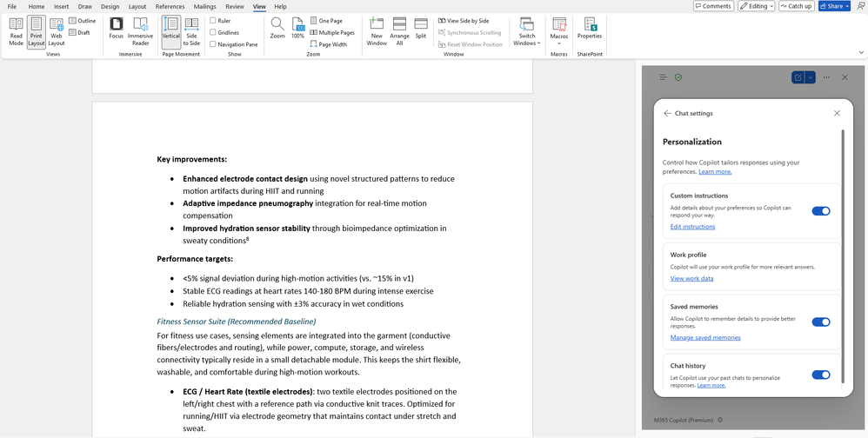Click Chat settings panel scrollbar
868x438 pixels.
tap(843, 255)
